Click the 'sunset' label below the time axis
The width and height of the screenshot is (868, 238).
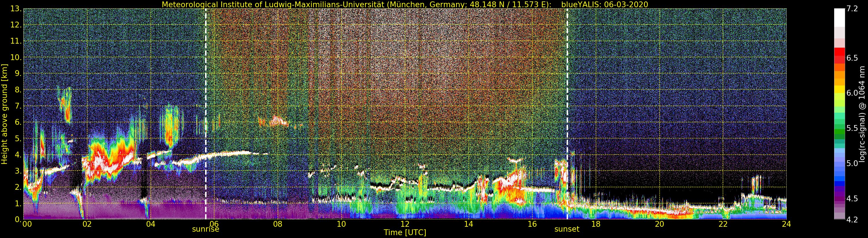pyautogui.click(x=567, y=229)
